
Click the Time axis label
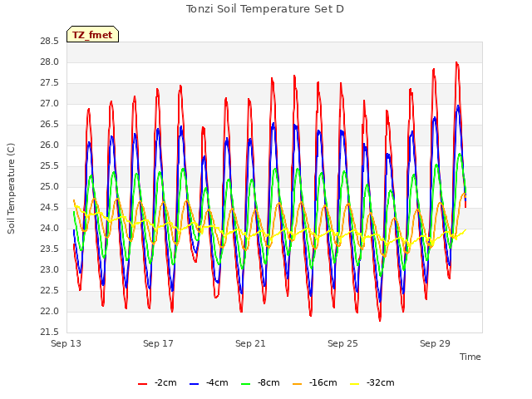pyautogui.click(x=470, y=357)
